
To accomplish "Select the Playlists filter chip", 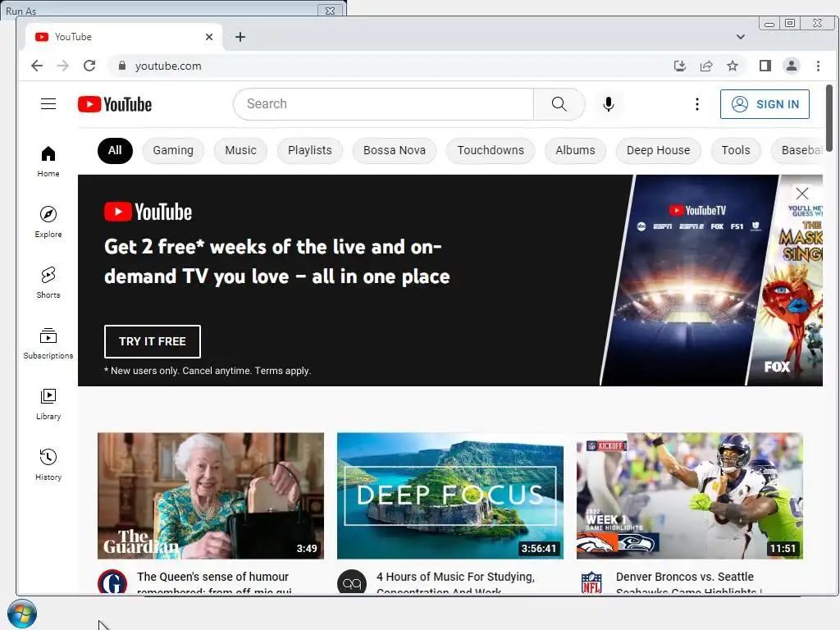I will tap(309, 151).
